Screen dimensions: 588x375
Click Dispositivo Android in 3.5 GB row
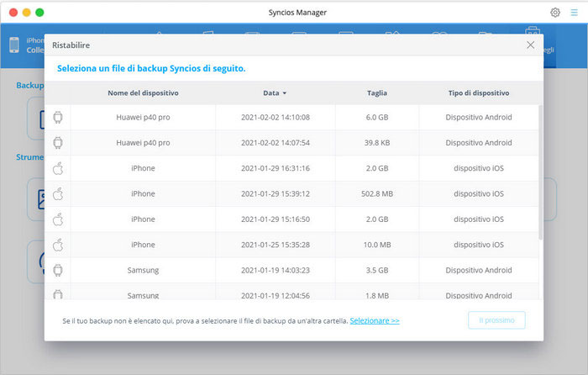click(479, 270)
